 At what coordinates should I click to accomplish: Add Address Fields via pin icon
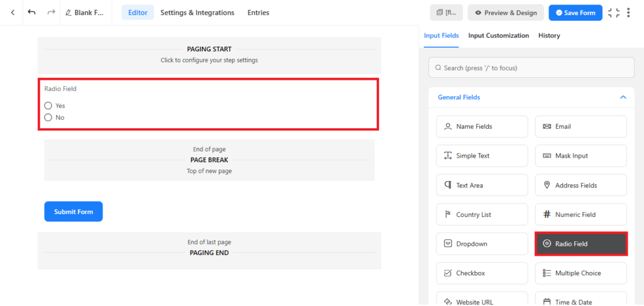[x=547, y=185]
